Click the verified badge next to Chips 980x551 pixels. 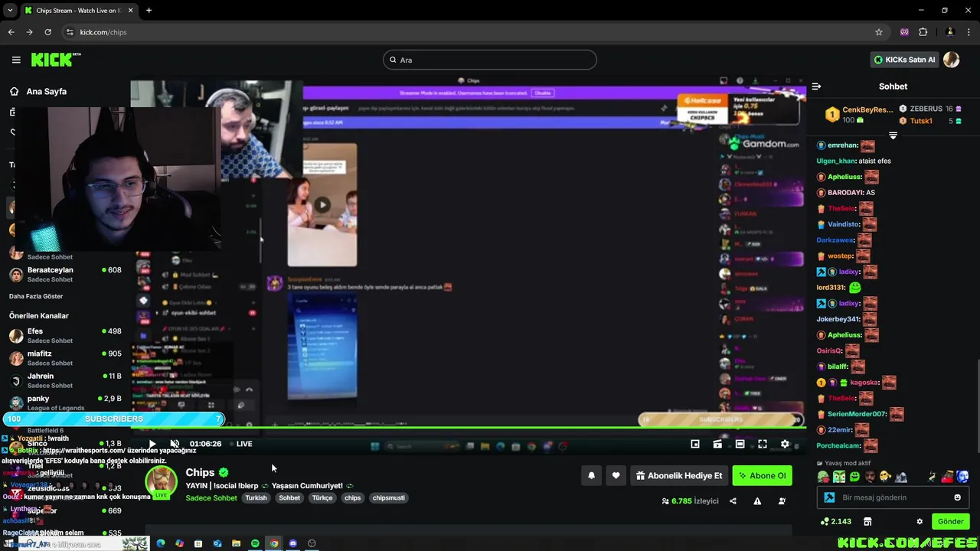[224, 473]
